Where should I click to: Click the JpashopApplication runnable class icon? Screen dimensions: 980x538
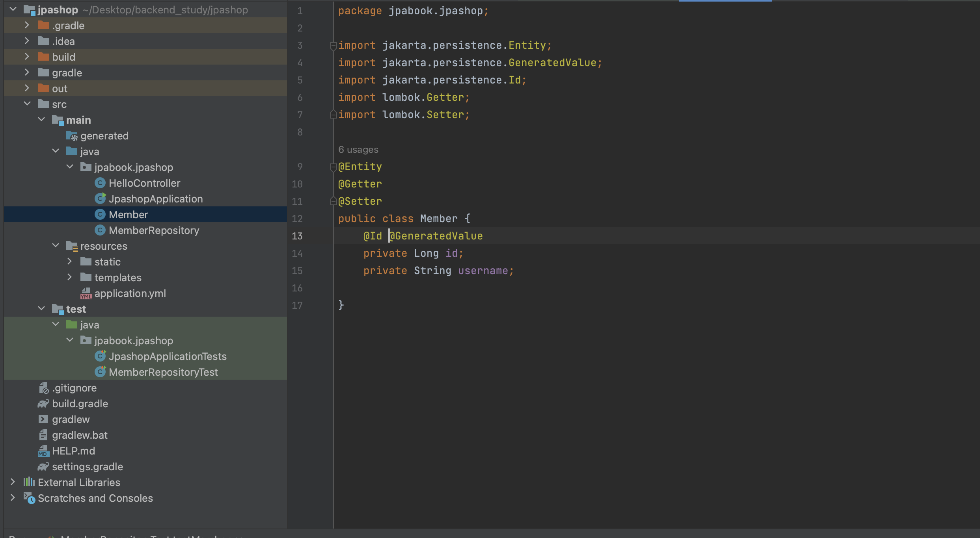coord(100,199)
